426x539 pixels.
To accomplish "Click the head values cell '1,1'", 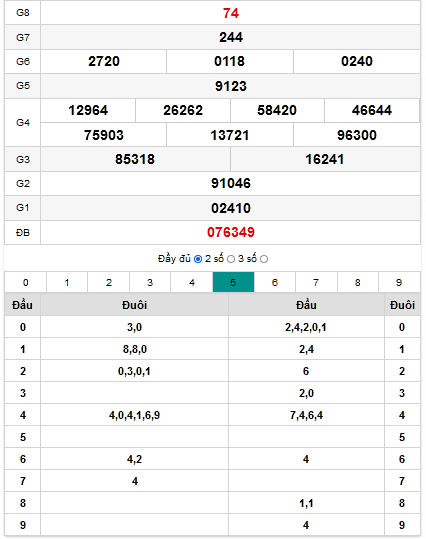I will [x=306, y=503].
